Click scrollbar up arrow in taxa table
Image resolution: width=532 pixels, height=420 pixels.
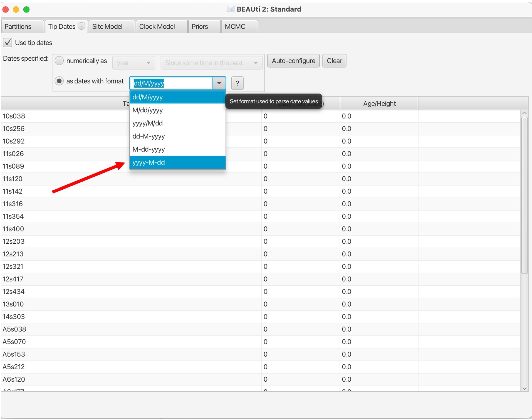524,113
